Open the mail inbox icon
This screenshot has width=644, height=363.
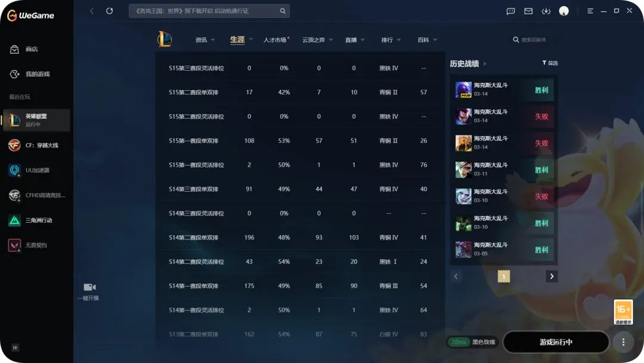tap(528, 11)
